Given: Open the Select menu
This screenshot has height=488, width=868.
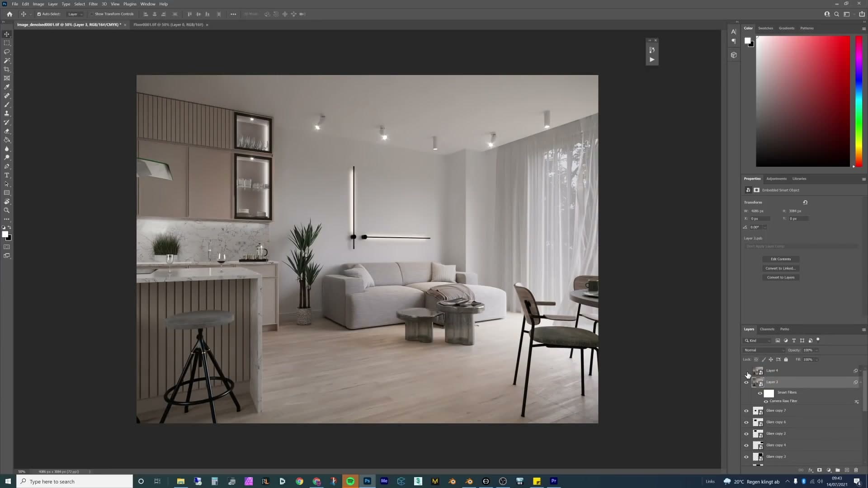Looking at the screenshot, I should [x=80, y=4].
